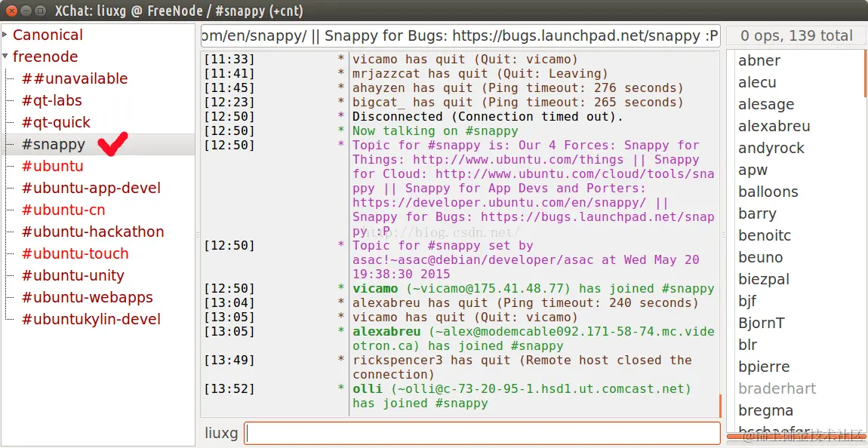Switch to #ubuntu-app-devel channel

pos(91,188)
